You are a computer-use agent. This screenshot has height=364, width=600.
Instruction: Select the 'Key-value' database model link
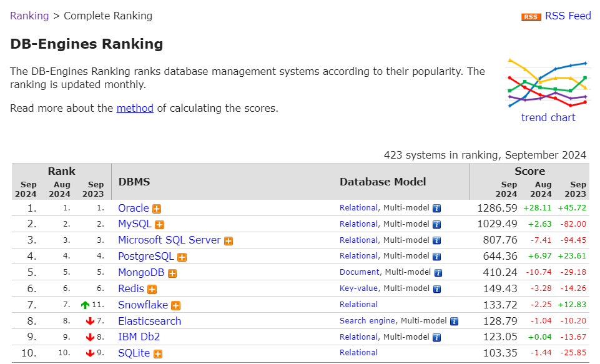pos(359,288)
